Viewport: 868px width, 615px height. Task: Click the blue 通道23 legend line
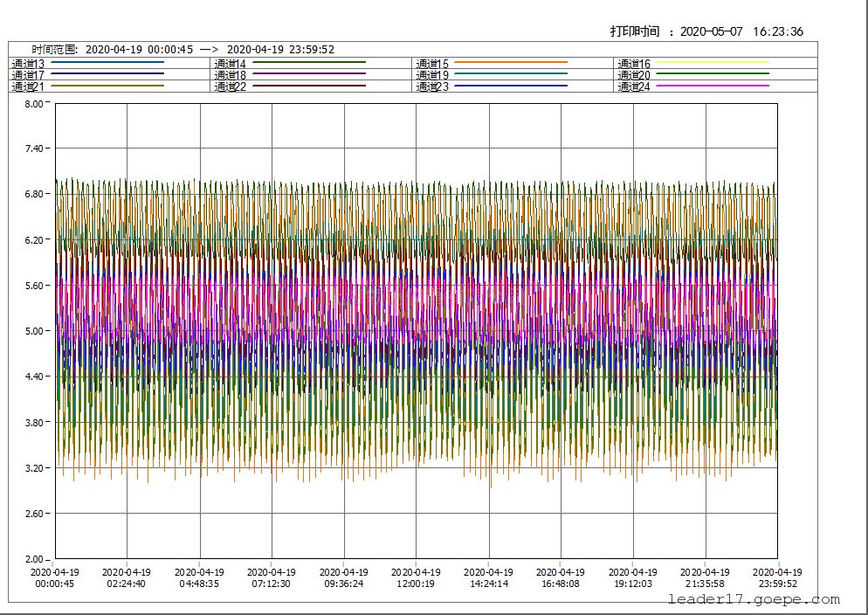point(511,86)
